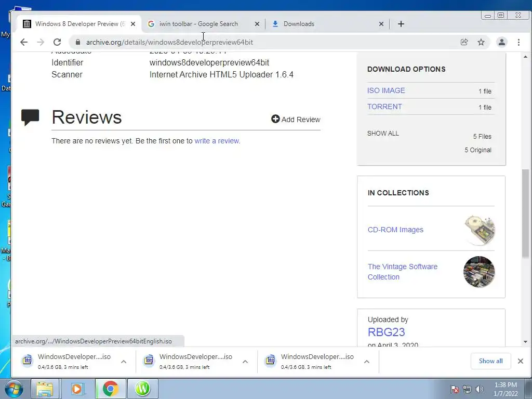The width and height of the screenshot is (532, 399).
Task: Click the second WindowsDeveloper iso download item
Action: 191,362
